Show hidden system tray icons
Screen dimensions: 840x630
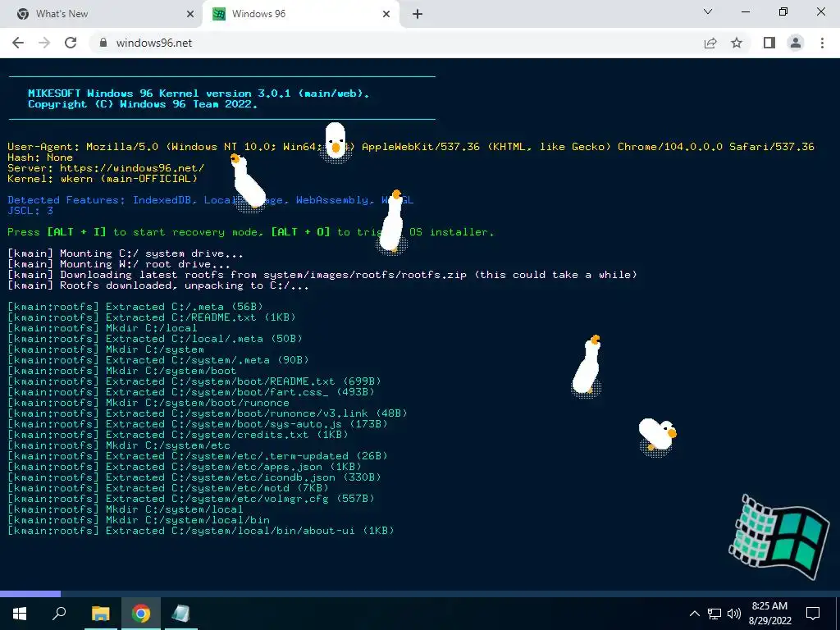point(694,614)
